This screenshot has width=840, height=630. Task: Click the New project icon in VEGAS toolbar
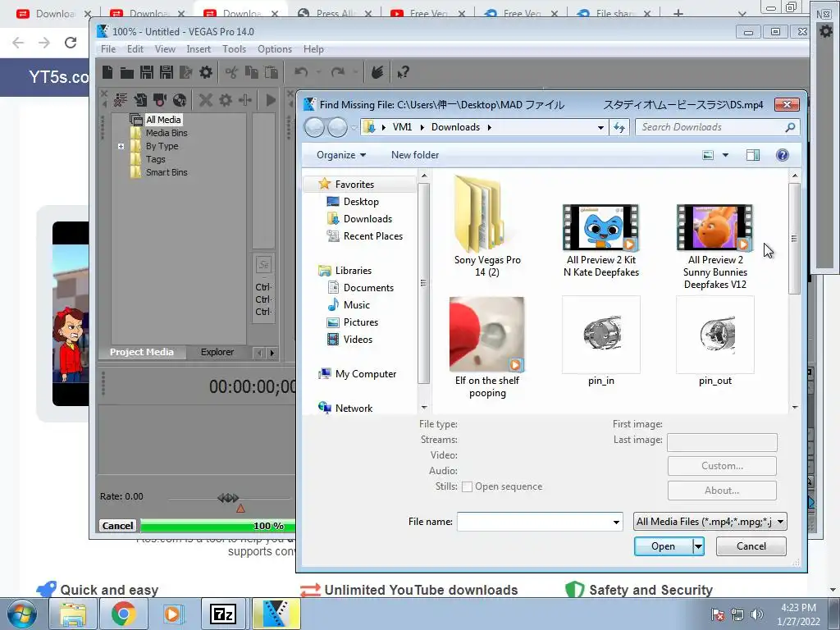107,72
